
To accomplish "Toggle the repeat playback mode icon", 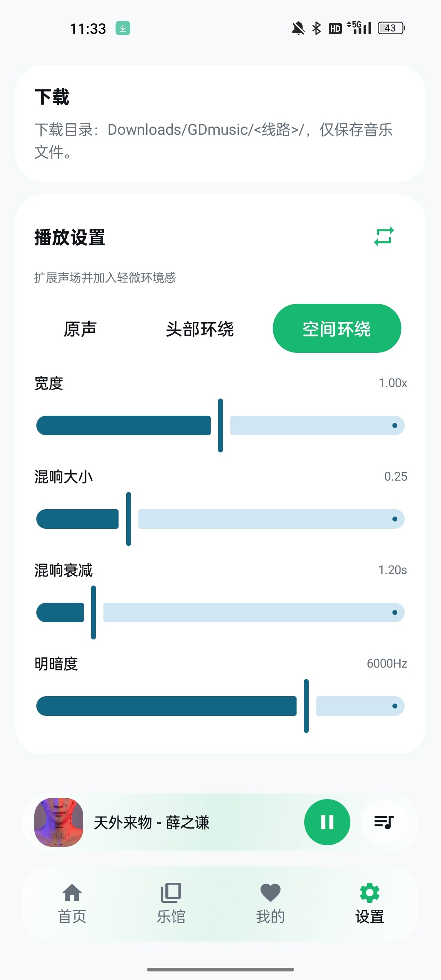I will (x=384, y=236).
